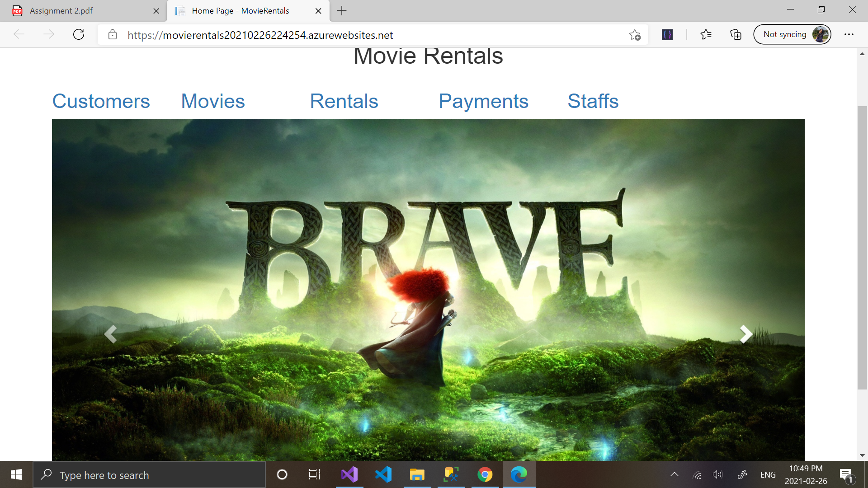Open the volume speaker tray icon
The width and height of the screenshot is (868, 488).
[x=717, y=474]
